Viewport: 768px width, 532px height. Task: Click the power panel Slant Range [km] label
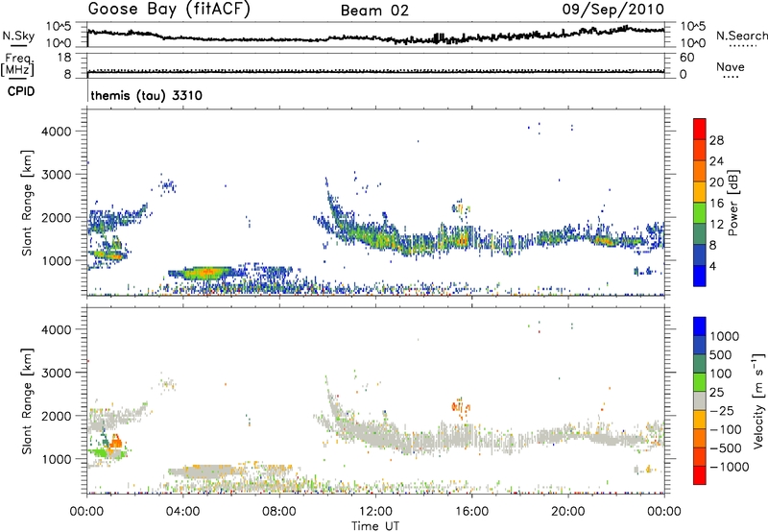point(27,203)
